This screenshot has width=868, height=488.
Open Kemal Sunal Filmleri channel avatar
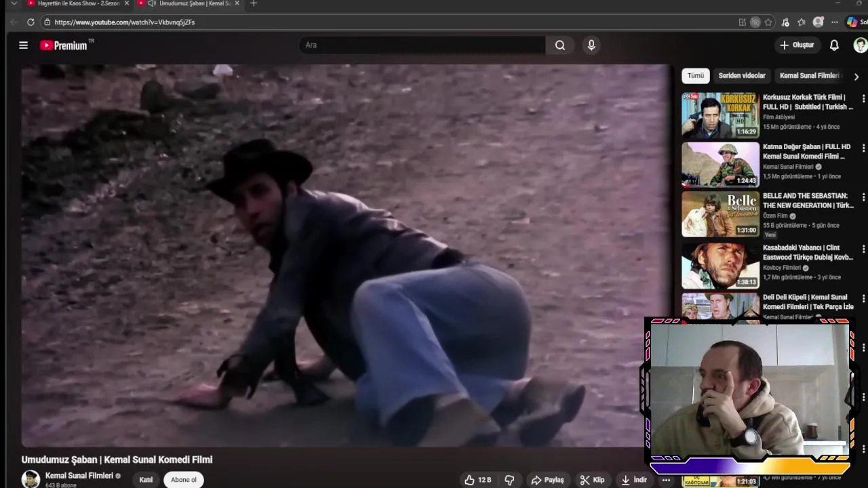pos(31,479)
